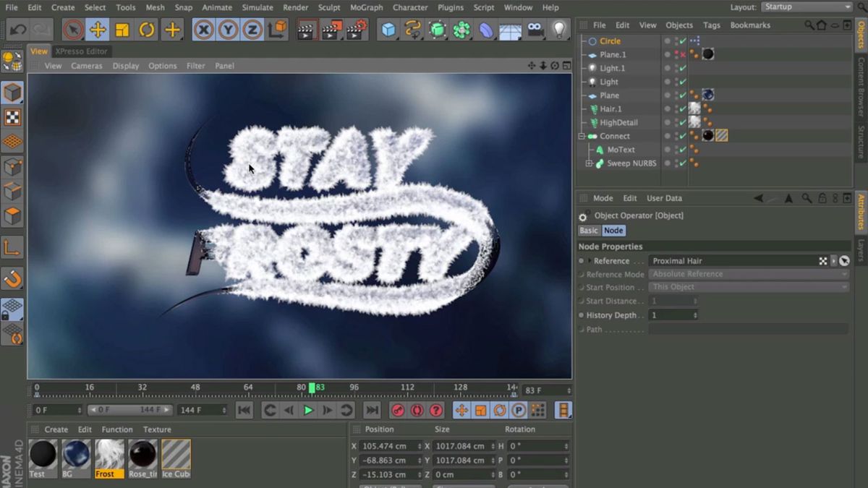Select Polygons mode cube icon

click(12, 215)
